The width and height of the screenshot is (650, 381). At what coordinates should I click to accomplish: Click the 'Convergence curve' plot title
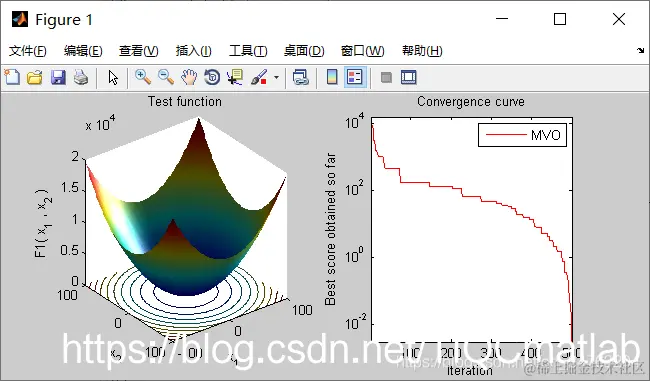[x=471, y=102]
